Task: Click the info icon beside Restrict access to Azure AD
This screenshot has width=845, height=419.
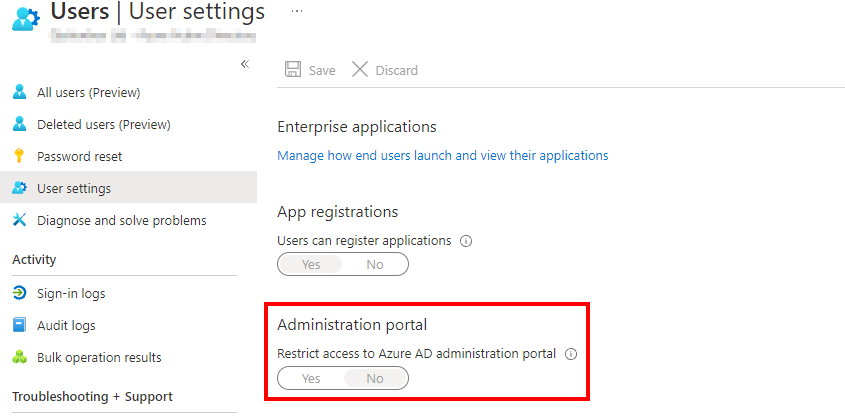Action: [x=571, y=354]
